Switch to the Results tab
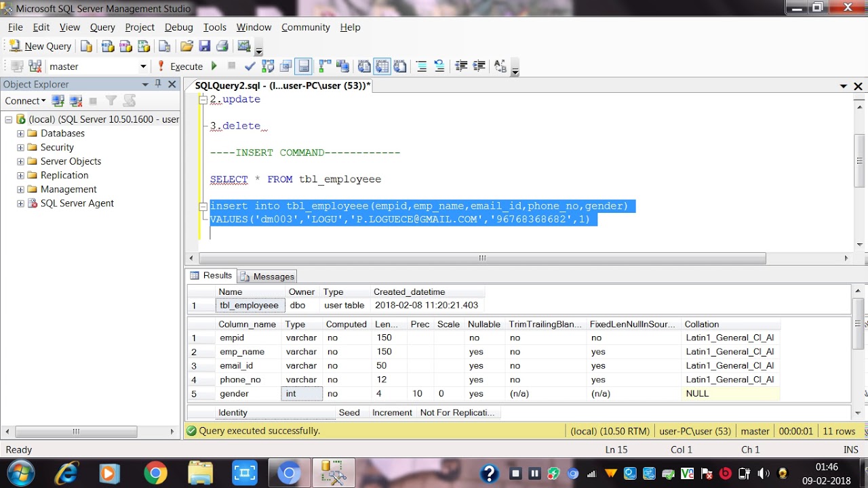868x488 pixels. click(x=211, y=276)
